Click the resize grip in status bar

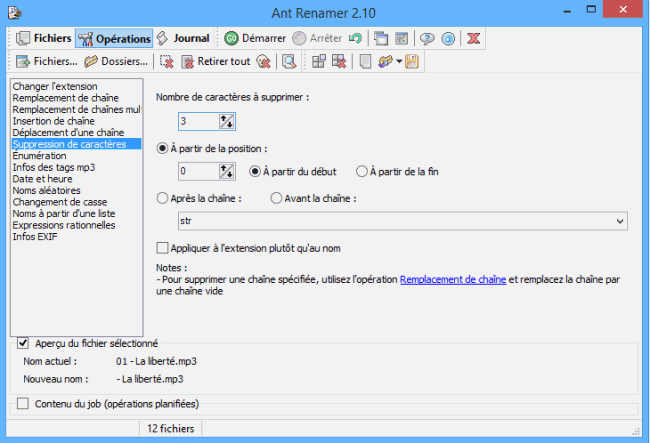pyautogui.click(x=635, y=431)
